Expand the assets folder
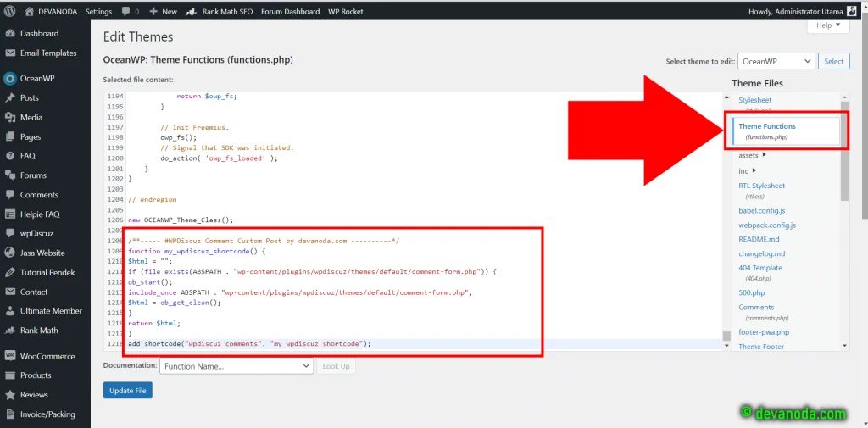 click(x=753, y=156)
